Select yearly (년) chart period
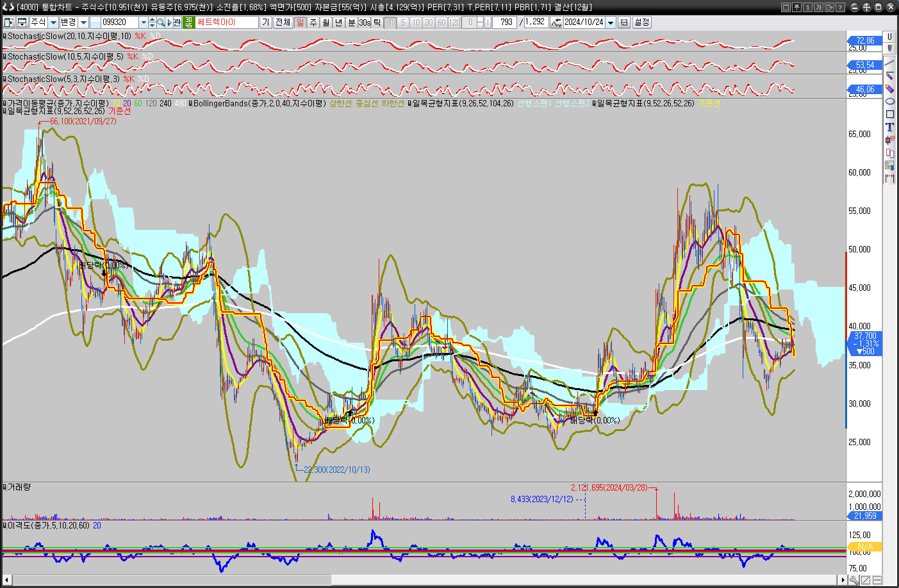Viewport: 899px width, 588px height. click(339, 22)
